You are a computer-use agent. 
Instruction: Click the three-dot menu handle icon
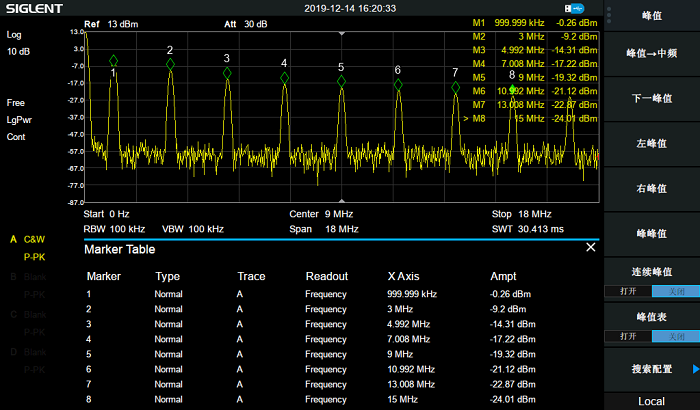coord(609,15)
